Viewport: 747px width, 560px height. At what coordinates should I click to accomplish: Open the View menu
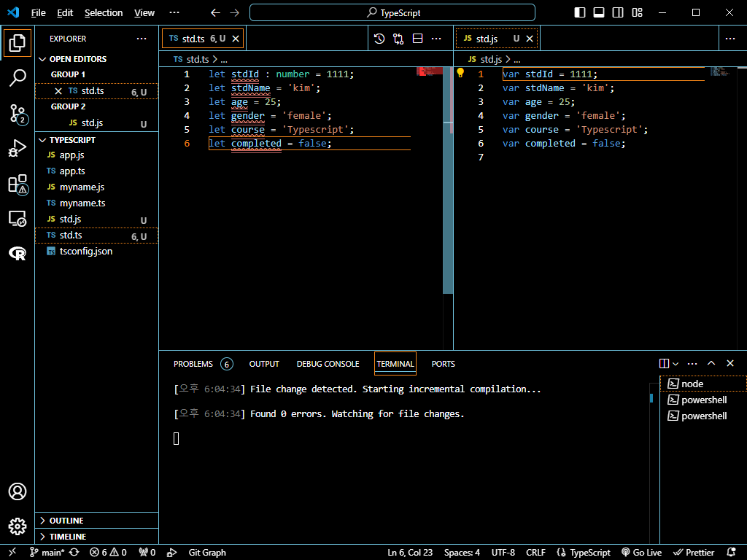tap(144, 13)
